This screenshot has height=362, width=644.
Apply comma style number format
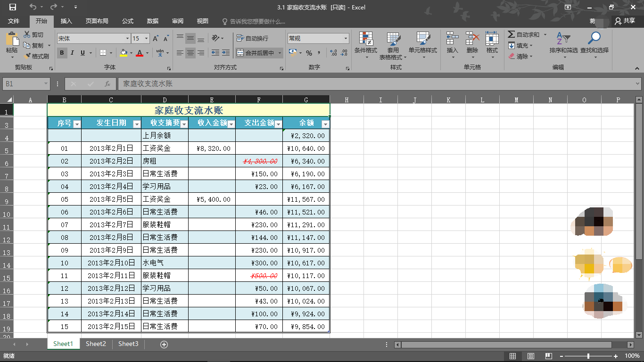pos(319,53)
